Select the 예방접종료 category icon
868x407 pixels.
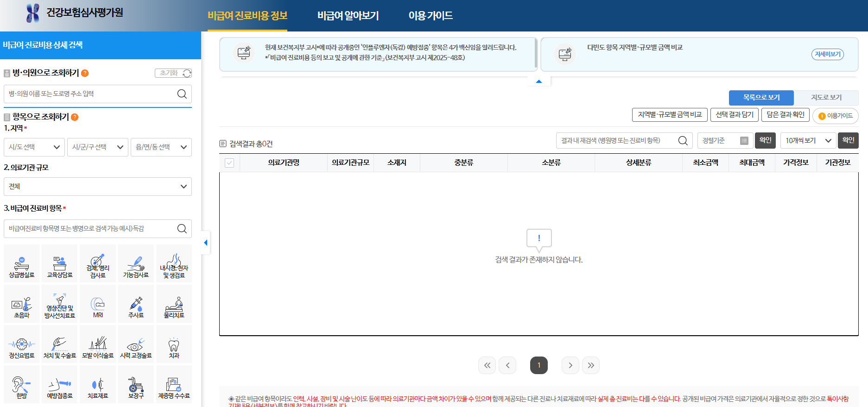click(x=60, y=384)
